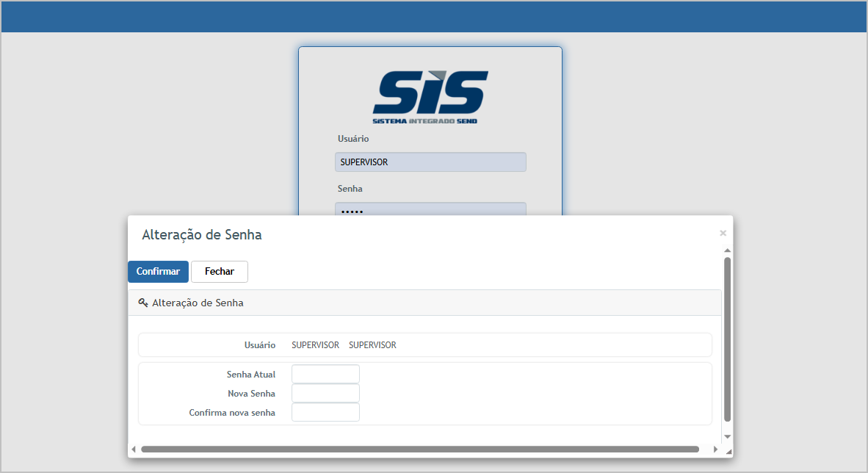The image size is (868, 473).
Task: Click the horizontal scrollbar left arrow
Action: pyautogui.click(x=134, y=449)
